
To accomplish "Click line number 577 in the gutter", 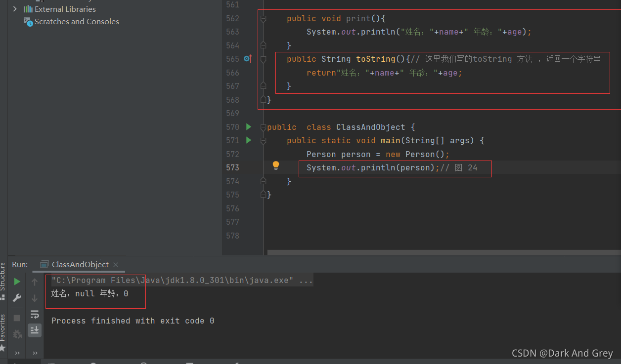I will pyautogui.click(x=232, y=222).
